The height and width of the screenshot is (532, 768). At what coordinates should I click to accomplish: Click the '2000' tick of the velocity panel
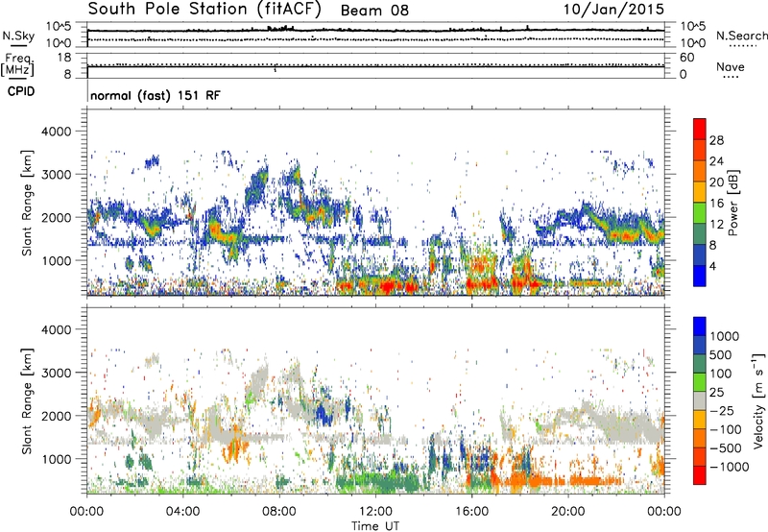click(x=56, y=416)
